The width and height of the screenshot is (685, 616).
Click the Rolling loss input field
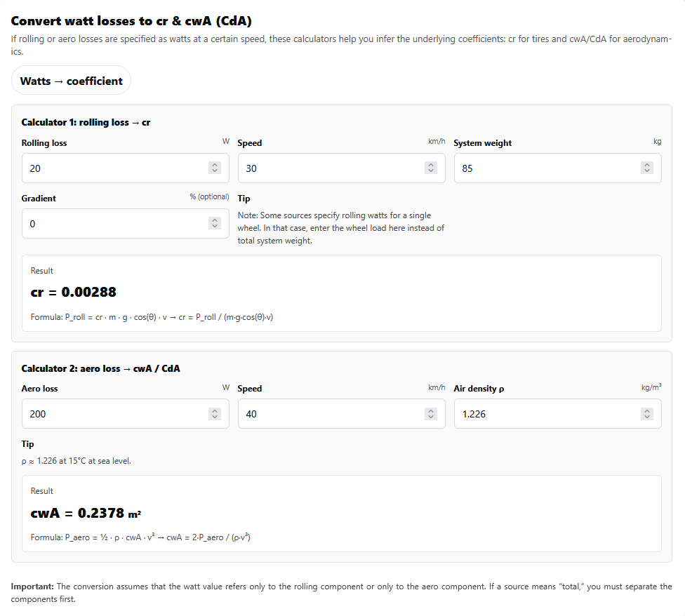tap(112, 168)
